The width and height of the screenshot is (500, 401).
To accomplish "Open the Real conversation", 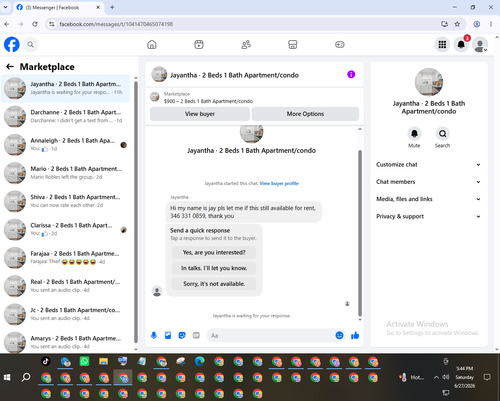I will pyautogui.click(x=65, y=286).
